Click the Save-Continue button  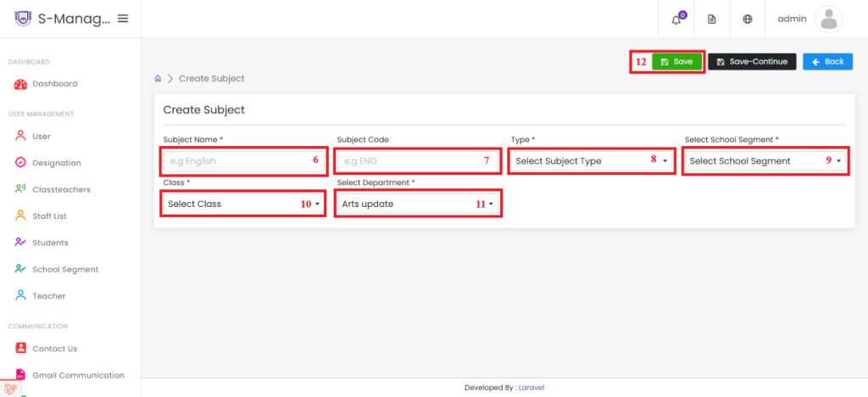pos(752,61)
